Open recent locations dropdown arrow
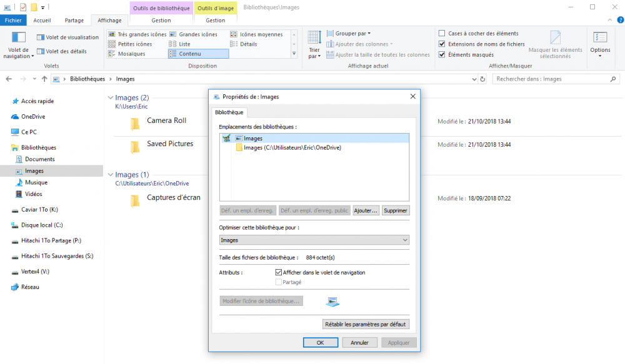The image size is (625, 364). tap(34, 79)
